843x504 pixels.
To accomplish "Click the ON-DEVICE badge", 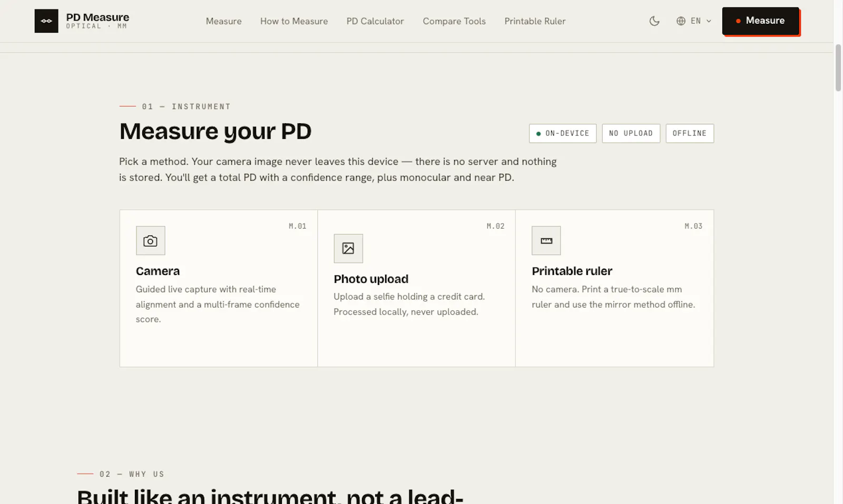I will (x=563, y=133).
